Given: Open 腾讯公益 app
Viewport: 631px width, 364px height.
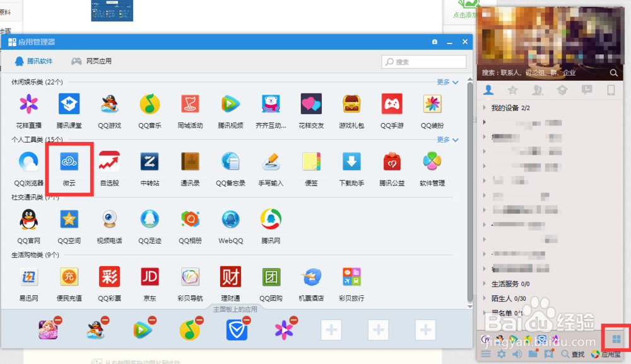Looking at the screenshot, I should (x=392, y=161).
